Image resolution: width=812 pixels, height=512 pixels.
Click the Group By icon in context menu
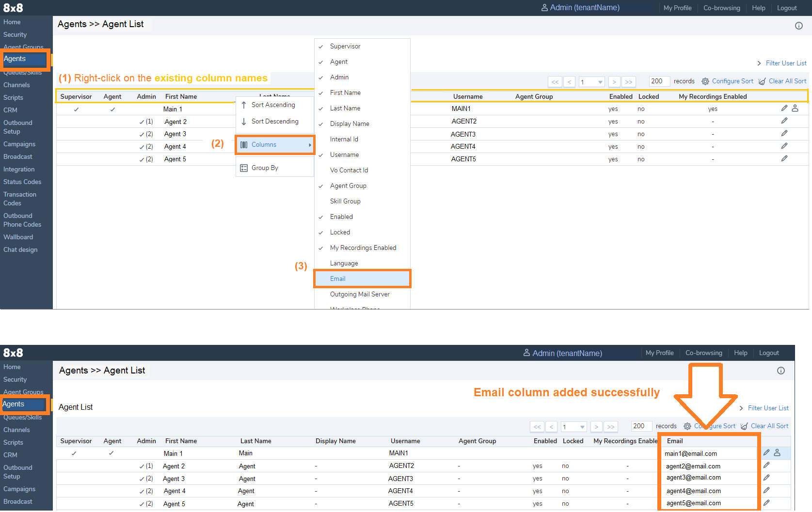coord(244,168)
